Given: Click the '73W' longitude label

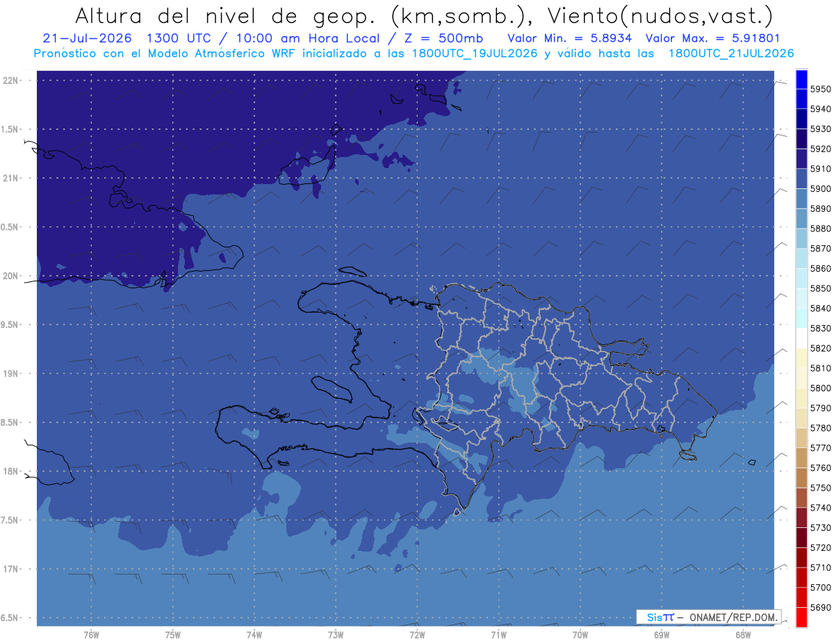Looking at the screenshot, I should pyautogui.click(x=336, y=635).
